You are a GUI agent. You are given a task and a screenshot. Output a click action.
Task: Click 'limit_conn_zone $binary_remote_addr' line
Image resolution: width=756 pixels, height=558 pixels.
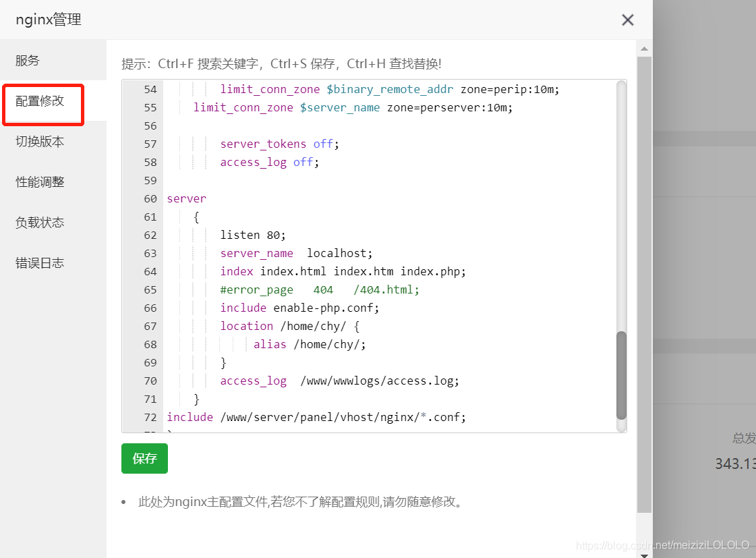[x=390, y=89]
